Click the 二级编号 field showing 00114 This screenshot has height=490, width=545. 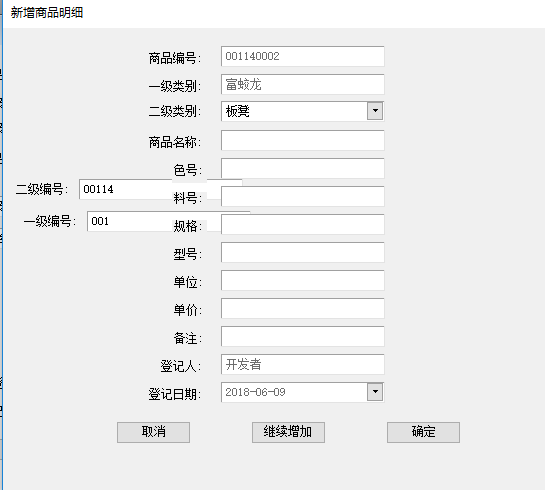[x=126, y=189]
